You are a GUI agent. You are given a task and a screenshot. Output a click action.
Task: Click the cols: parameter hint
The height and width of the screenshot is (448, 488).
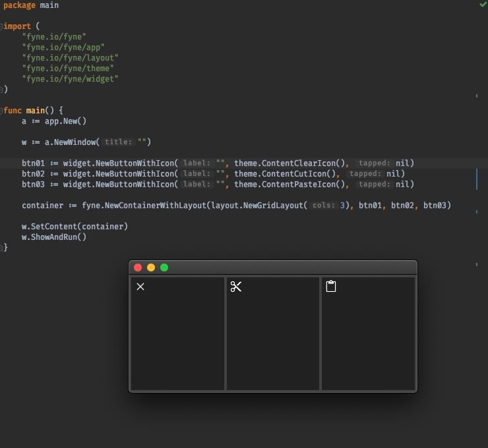tap(324, 206)
